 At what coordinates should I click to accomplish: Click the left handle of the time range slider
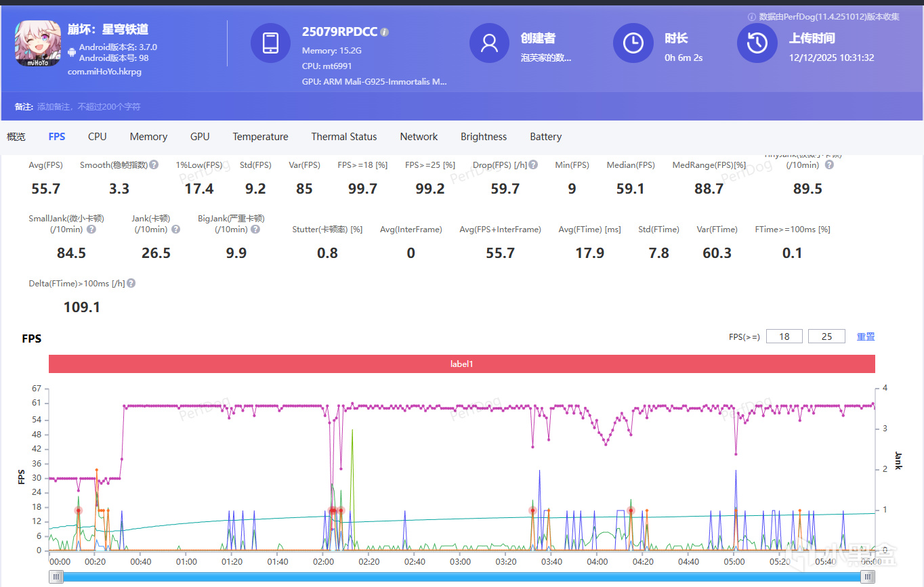[x=57, y=577]
